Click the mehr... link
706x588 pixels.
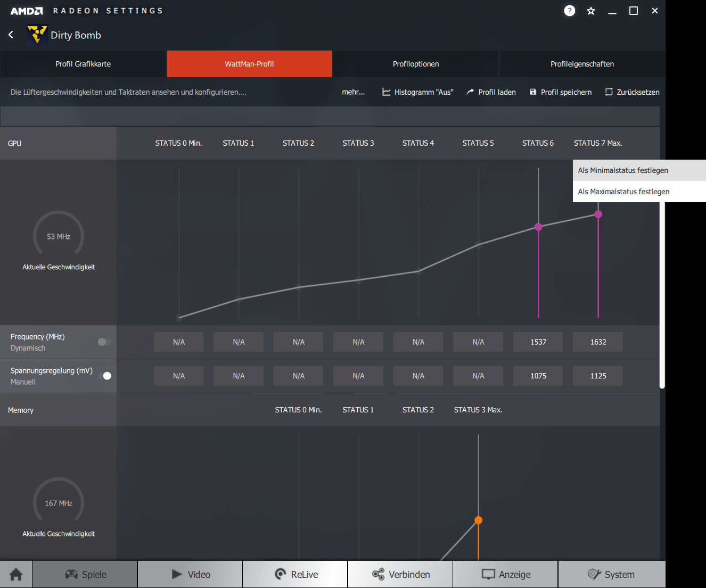click(x=354, y=92)
